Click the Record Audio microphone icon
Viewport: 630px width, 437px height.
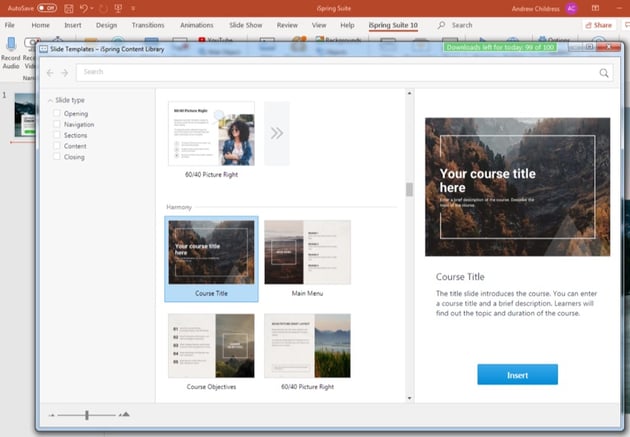(x=10, y=44)
